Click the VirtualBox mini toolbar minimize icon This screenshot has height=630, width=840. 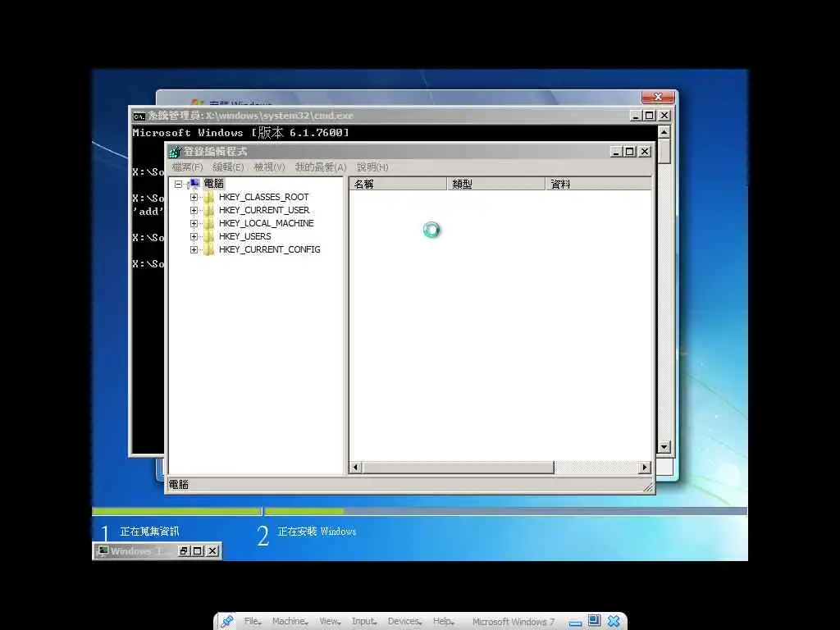[x=575, y=622]
